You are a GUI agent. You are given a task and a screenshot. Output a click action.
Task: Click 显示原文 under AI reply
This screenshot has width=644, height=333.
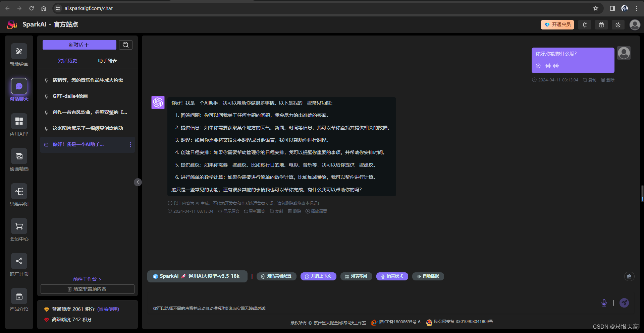click(x=229, y=211)
